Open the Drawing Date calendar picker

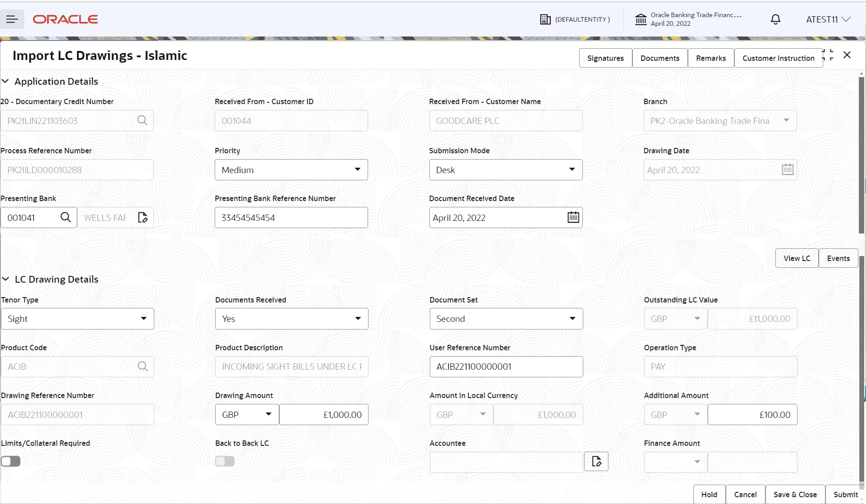(787, 169)
